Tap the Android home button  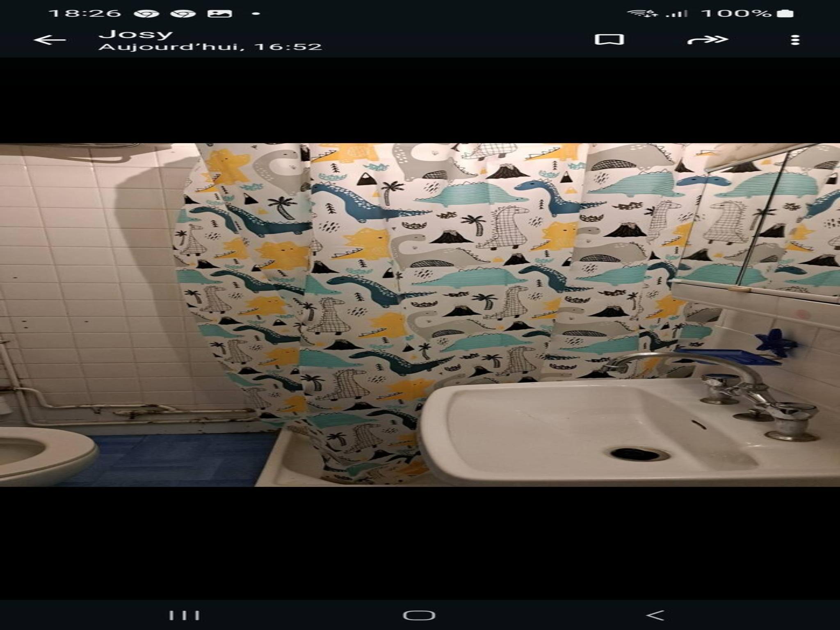[x=419, y=615]
